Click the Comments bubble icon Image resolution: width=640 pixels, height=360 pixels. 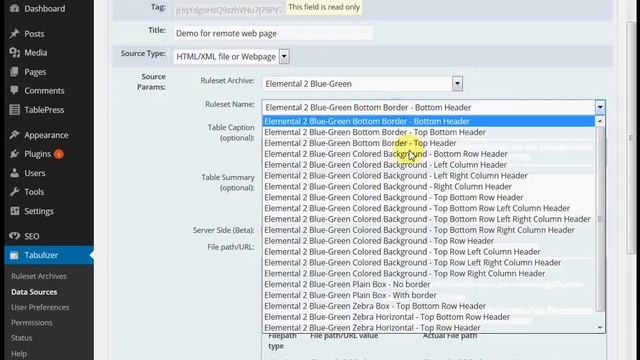(x=14, y=90)
